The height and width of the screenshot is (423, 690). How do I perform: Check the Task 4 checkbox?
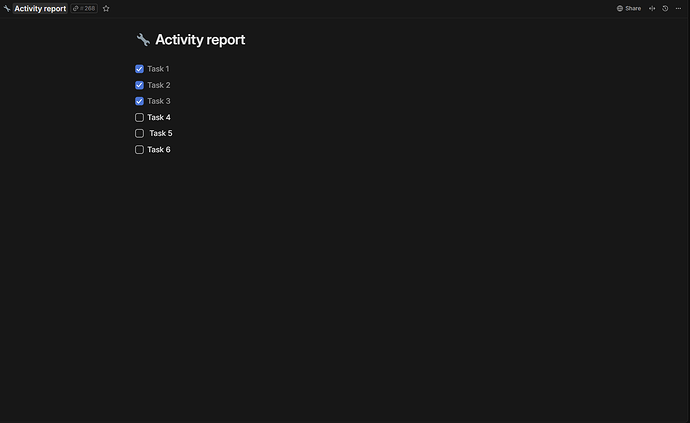139,118
